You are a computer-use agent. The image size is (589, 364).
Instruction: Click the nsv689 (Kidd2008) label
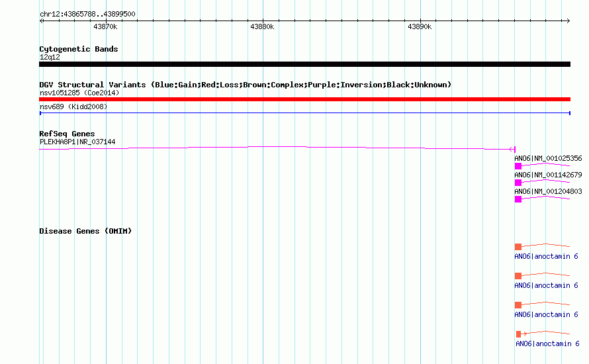(x=73, y=107)
